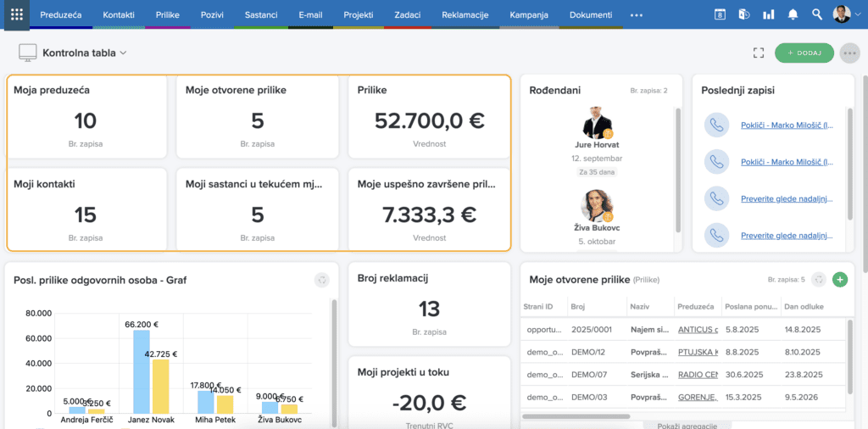Open the reports bar chart icon
The height and width of the screenshot is (429, 868).
(x=768, y=15)
